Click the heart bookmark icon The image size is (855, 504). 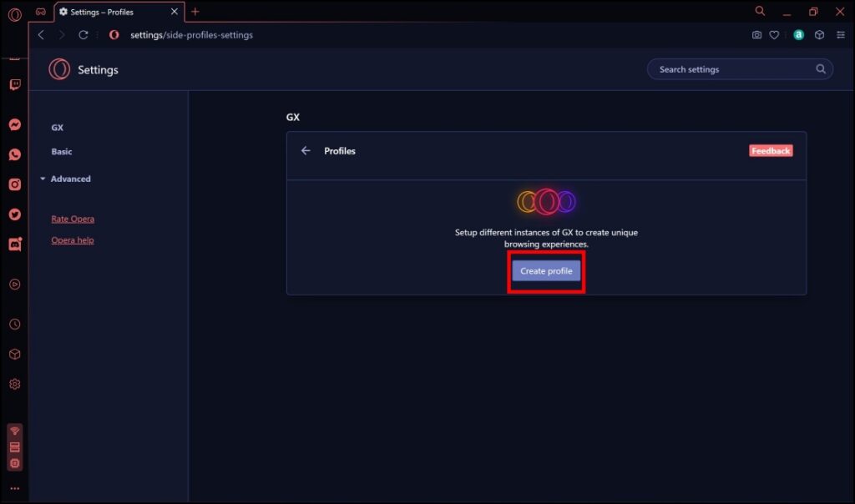[774, 35]
